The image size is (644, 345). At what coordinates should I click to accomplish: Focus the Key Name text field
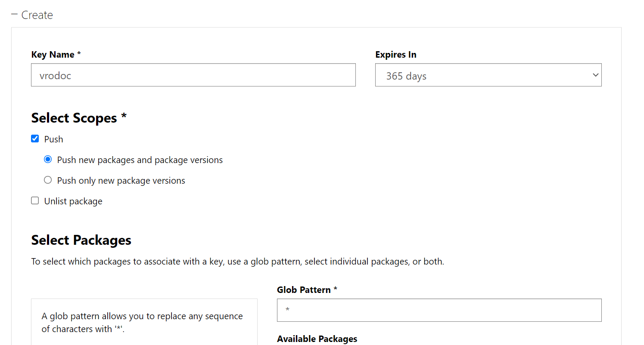[193, 75]
